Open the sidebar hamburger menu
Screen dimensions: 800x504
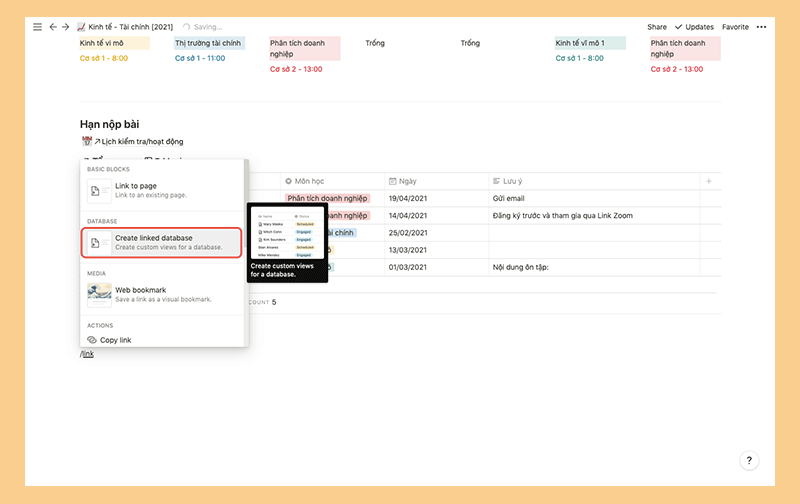[37, 27]
